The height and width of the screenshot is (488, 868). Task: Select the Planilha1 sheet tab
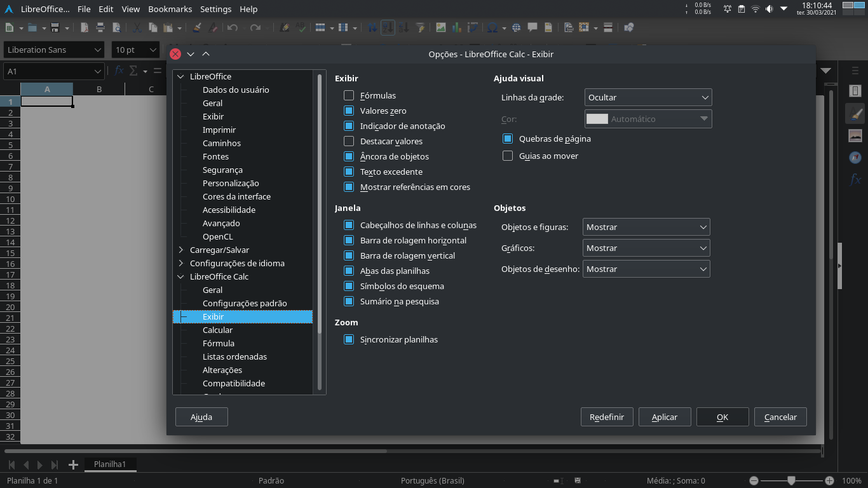coord(110,464)
